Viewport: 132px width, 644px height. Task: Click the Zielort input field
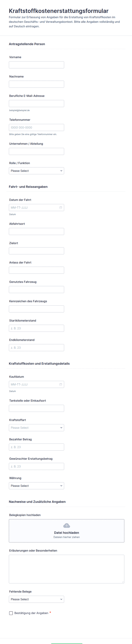pyautogui.click(x=36, y=251)
